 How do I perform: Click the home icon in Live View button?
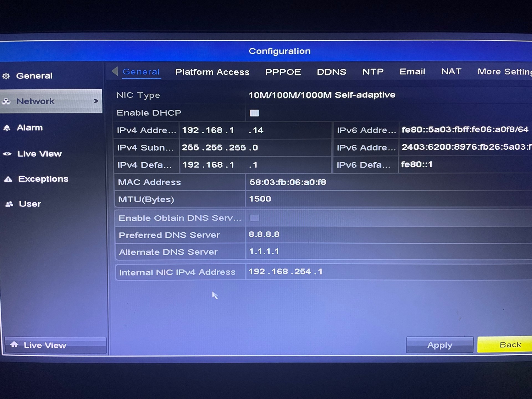tap(14, 344)
